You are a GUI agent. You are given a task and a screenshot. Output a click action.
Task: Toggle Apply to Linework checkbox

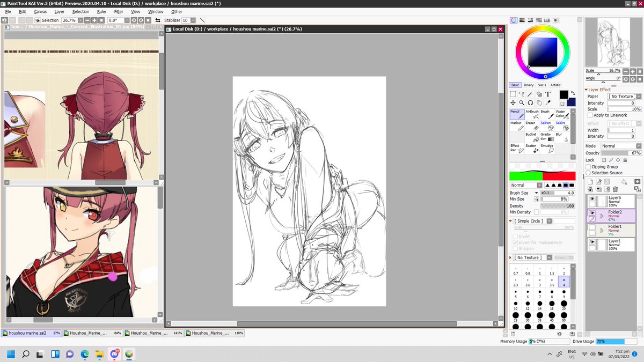pos(590,115)
